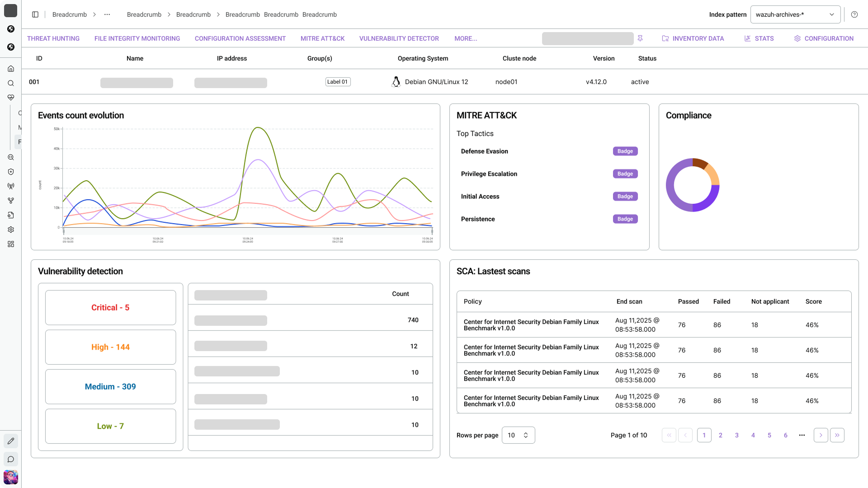Click the pencil edit icon in the sidebar
Screen dimensions: 868x488
[11, 441]
